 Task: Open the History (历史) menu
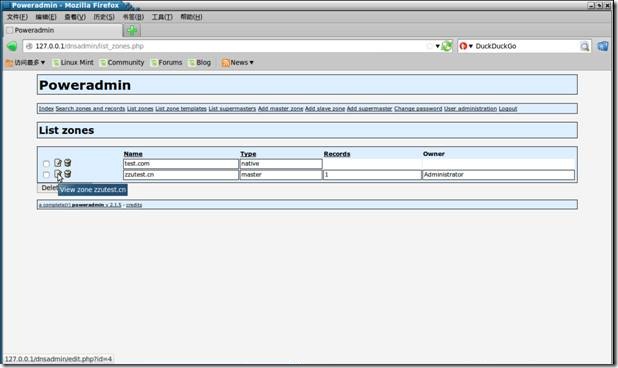tap(104, 17)
